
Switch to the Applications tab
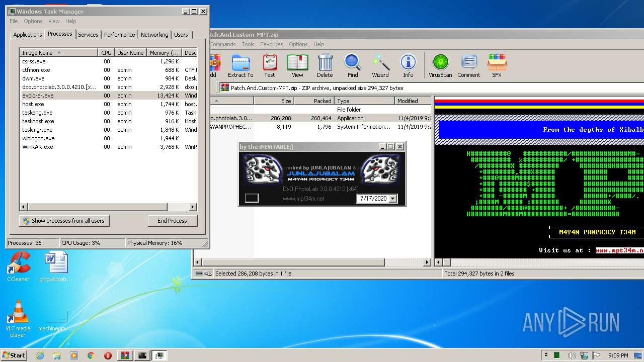(x=27, y=35)
